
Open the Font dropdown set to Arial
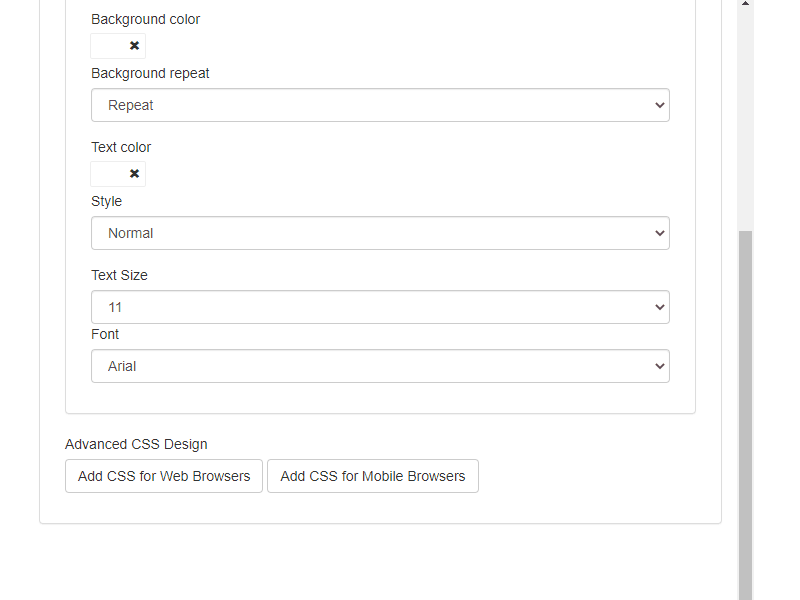tap(380, 366)
